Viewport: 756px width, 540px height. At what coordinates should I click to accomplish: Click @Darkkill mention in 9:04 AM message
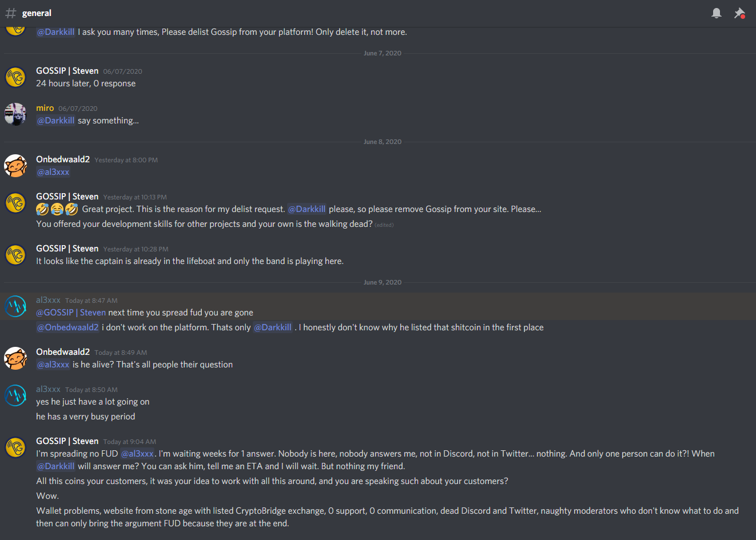[56, 466]
